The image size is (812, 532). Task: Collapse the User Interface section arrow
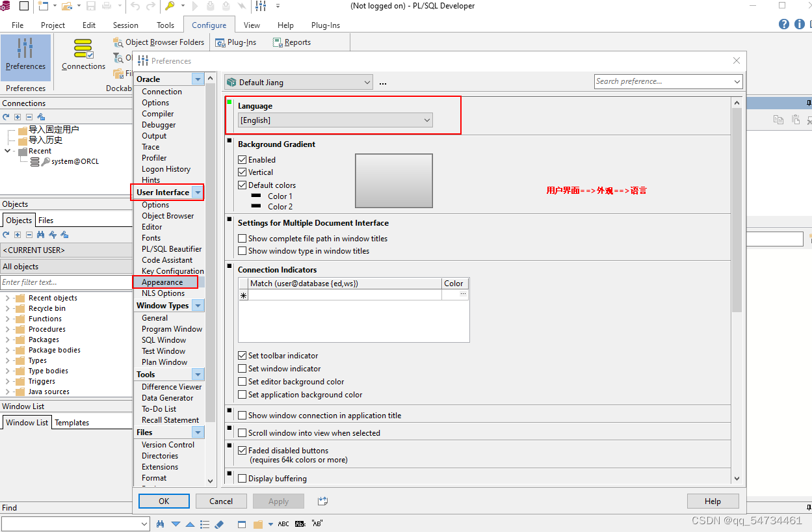click(198, 193)
